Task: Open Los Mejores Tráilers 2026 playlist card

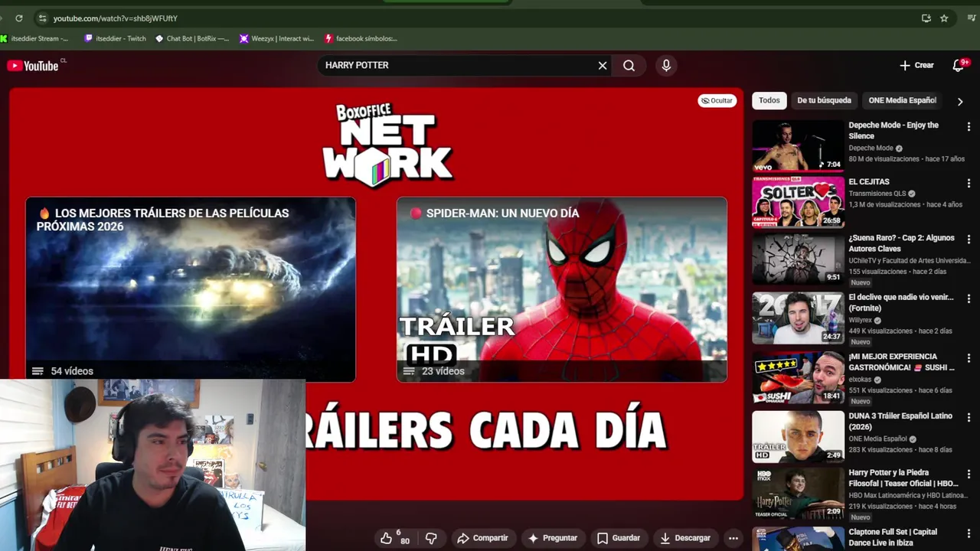Action: (191, 289)
